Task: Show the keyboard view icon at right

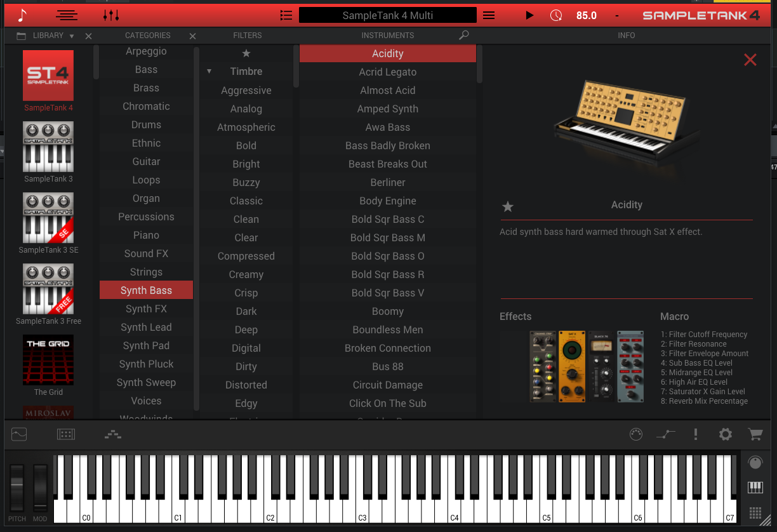Action: click(755, 488)
